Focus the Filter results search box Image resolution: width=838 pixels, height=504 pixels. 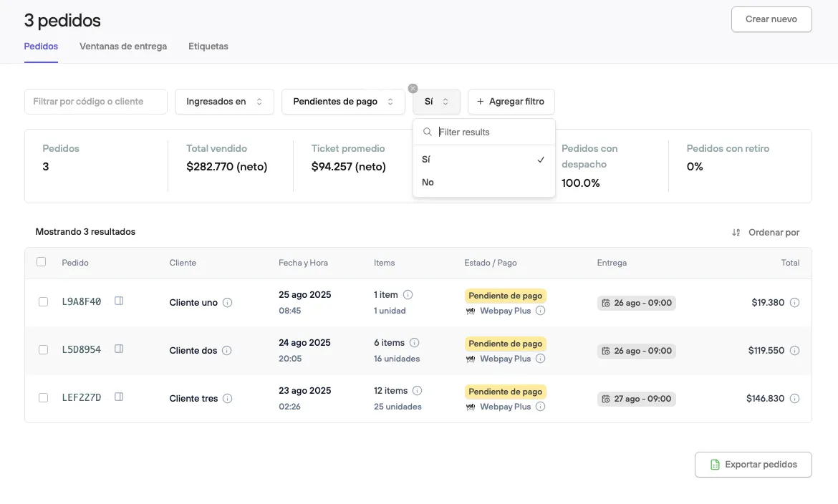tap(483, 132)
